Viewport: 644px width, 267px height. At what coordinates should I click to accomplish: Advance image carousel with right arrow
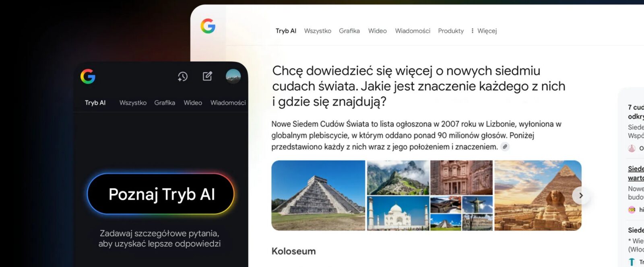coord(581,195)
